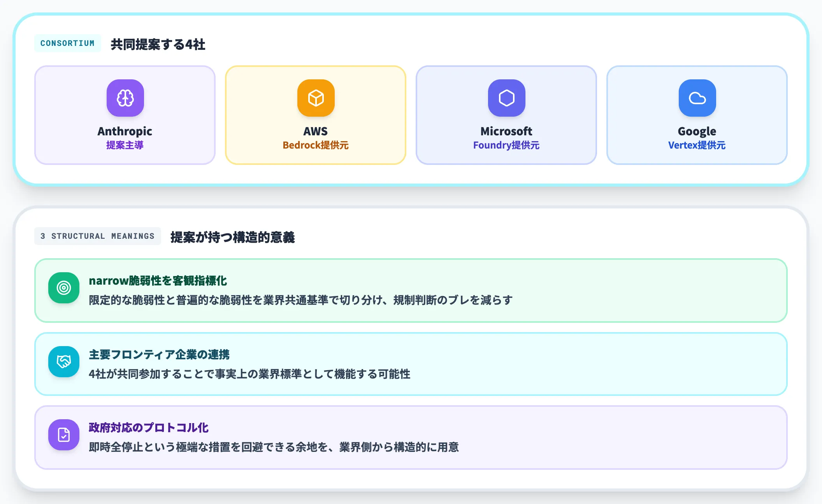Screen dimensions: 822x504
Task: Click the title narrow脆弱性を客観指標化
Action: (158, 281)
